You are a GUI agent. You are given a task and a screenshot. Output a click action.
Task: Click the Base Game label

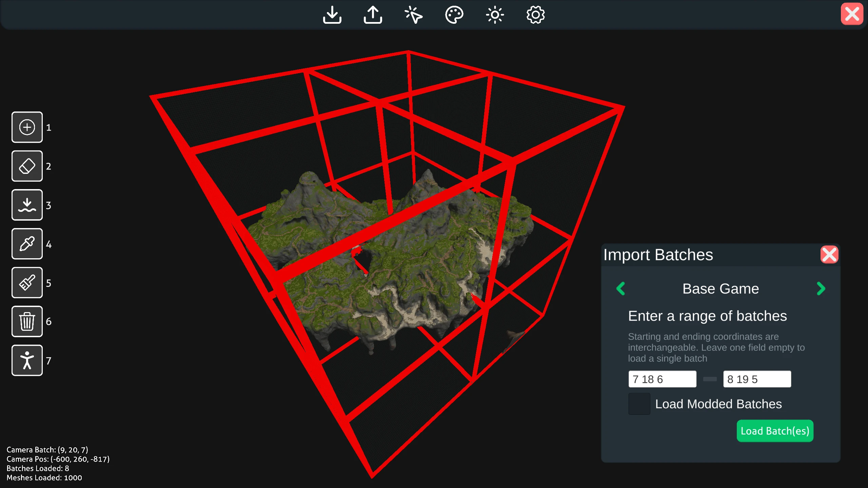pyautogui.click(x=721, y=289)
